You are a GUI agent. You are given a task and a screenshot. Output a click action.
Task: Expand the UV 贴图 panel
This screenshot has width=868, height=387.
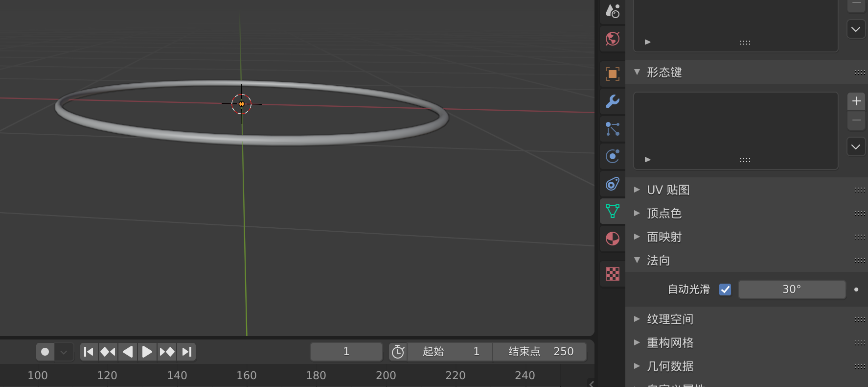click(x=637, y=190)
